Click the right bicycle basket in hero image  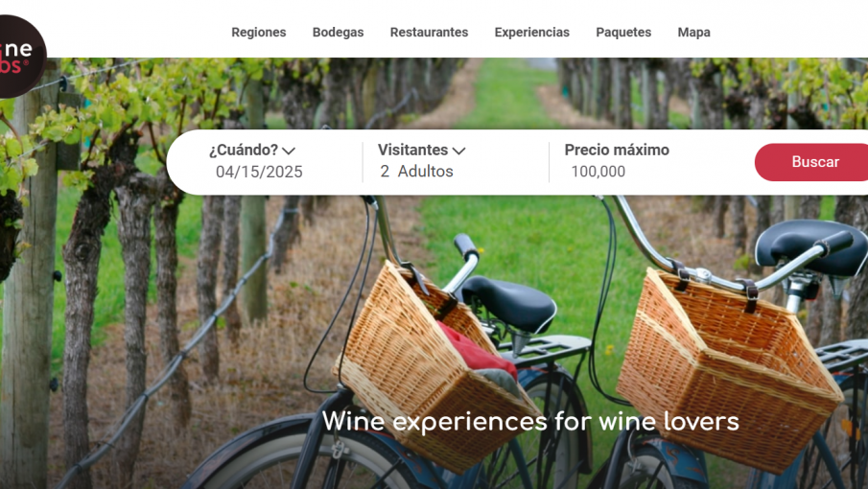coord(729,368)
